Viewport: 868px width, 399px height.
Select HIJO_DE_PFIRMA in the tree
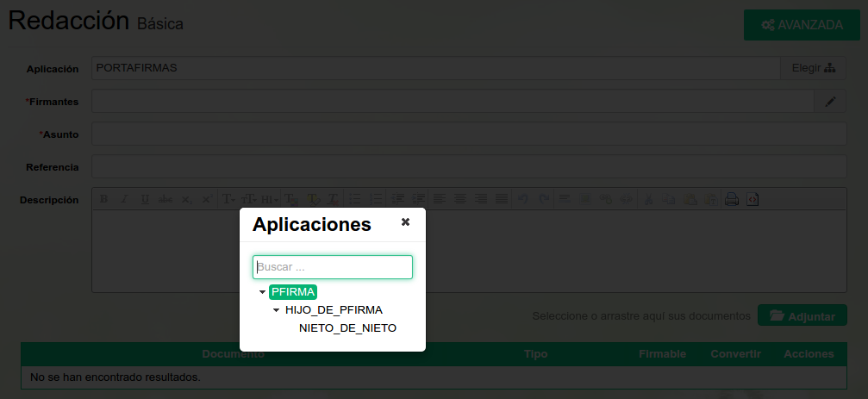point(334,310)
